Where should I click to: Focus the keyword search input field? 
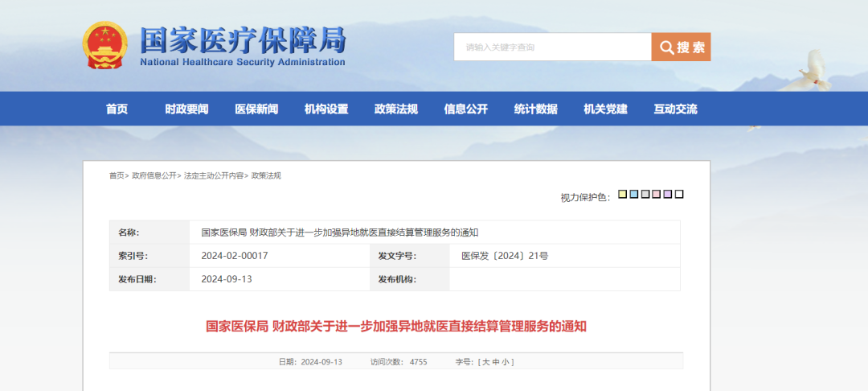[x=552, y=47]
